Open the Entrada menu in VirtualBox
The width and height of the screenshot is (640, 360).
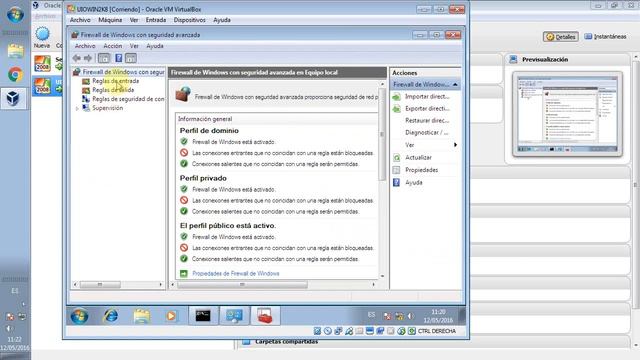click(x=156, y=20)
